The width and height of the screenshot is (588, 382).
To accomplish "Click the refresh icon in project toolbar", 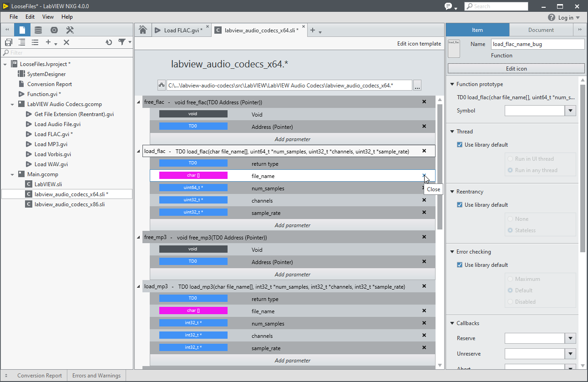I will [108, 42].
